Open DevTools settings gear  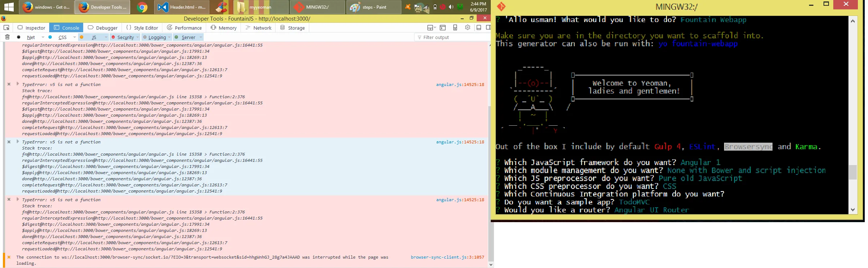coord(468,27)
